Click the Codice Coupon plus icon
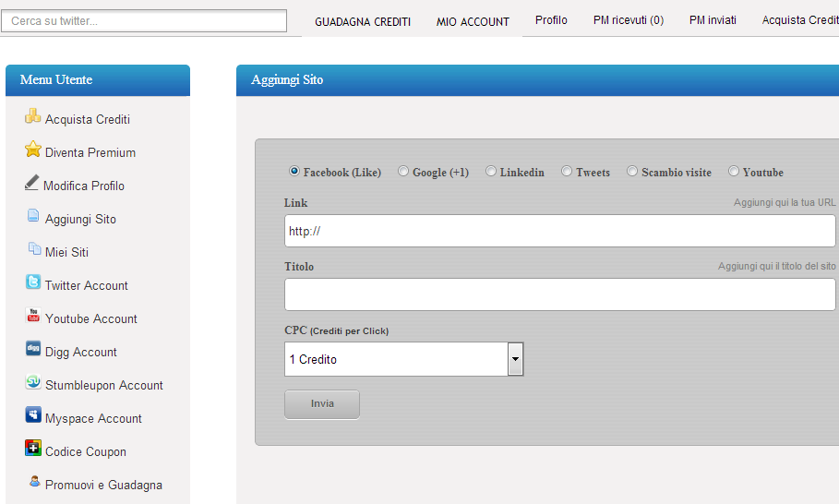Viewport: 839px width, 504px height. [33, 448]
